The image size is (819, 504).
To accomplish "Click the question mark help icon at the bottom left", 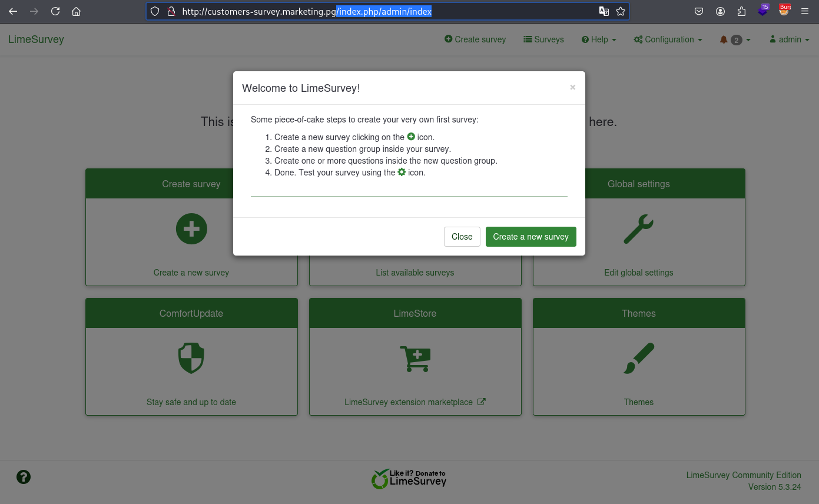I will click(24, 477).
